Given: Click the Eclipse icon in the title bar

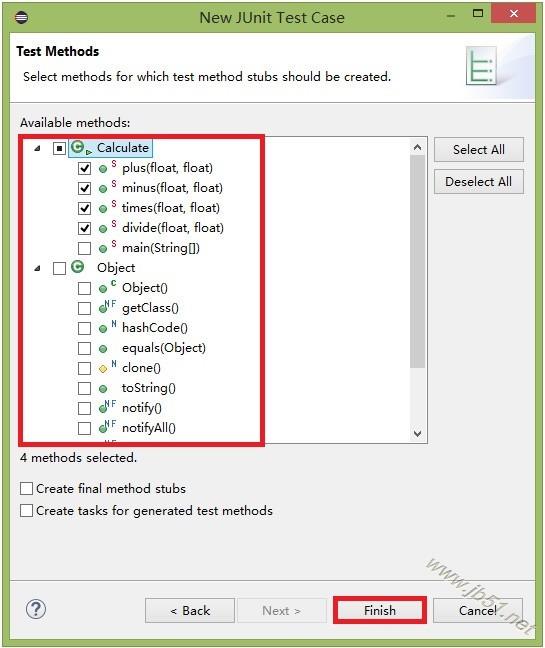Looking at the screenshot, I should 21,17.
